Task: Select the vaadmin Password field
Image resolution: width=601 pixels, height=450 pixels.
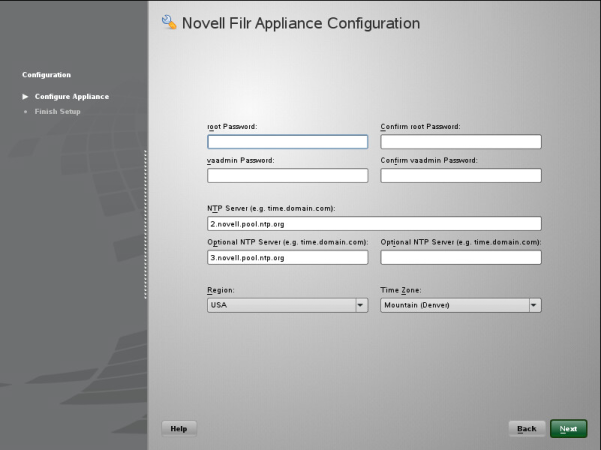Action: pyautogui.click(x=287, y=176)
